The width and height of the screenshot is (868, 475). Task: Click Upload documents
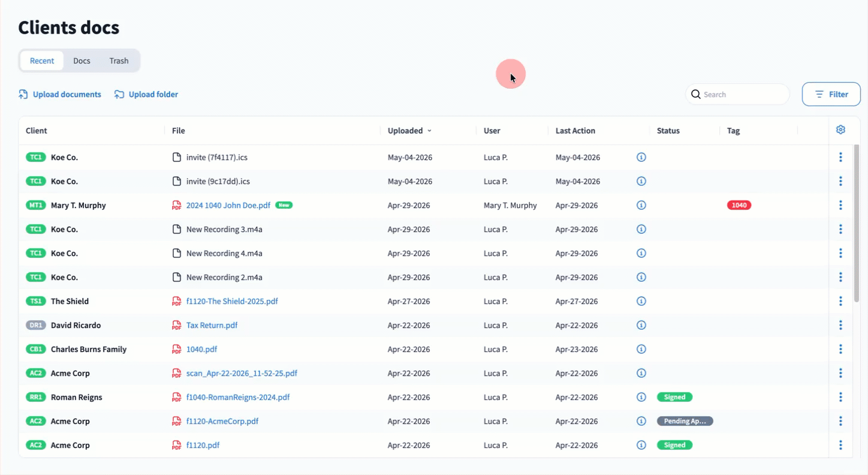60,94
